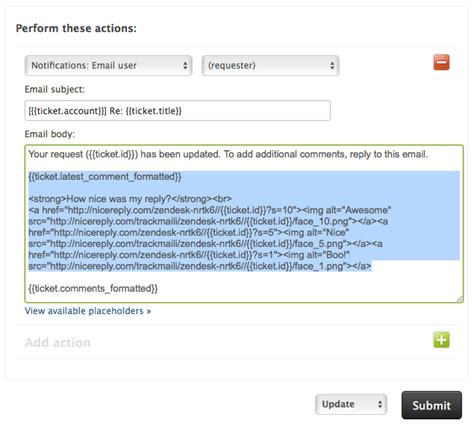Screen dimensions: 474x426
Task: Click the {{ticket.latest_comment_formatted}} line
Action: [x=105, y=177]
